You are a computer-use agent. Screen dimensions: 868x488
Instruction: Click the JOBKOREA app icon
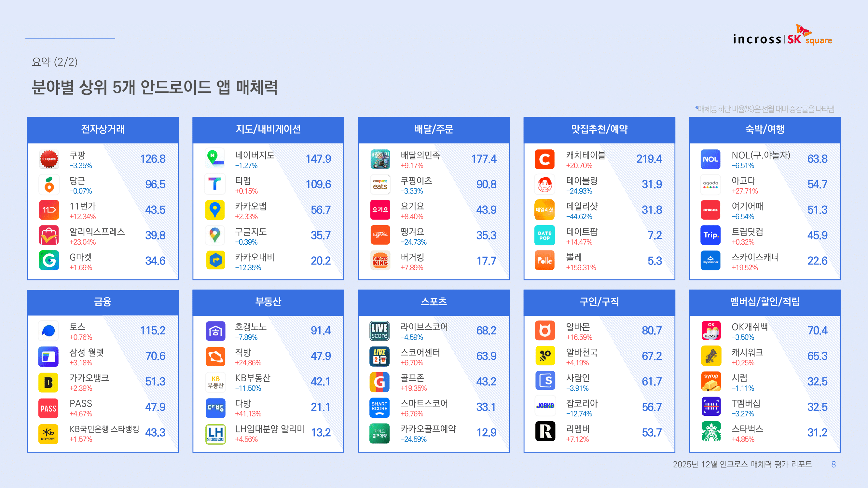545,406
